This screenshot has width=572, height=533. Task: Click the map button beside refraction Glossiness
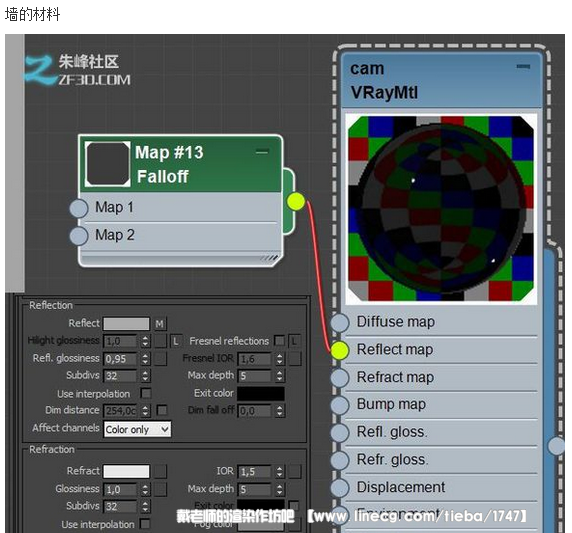[160, 489]
